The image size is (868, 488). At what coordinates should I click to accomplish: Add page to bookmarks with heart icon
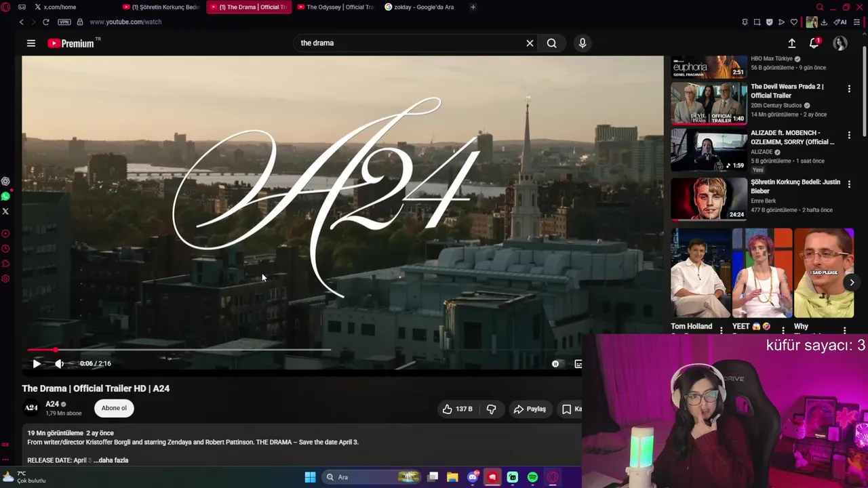[793, 22]
